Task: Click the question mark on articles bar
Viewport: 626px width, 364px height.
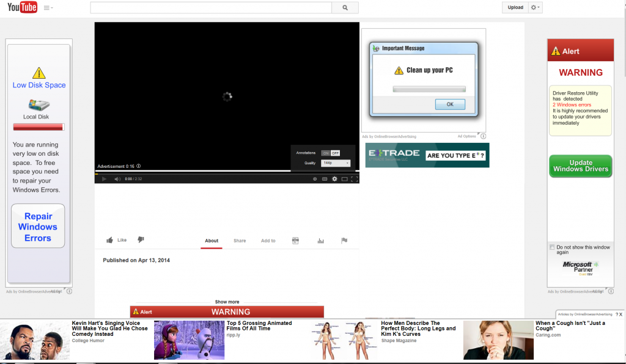Action: 616,315
